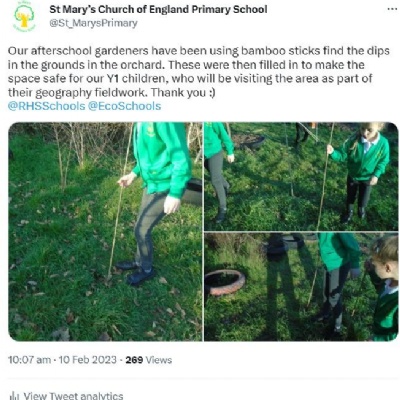Screen dimensions: 400x400
Task: Click the 10:07 am timestamp
Action: point(29,360)
